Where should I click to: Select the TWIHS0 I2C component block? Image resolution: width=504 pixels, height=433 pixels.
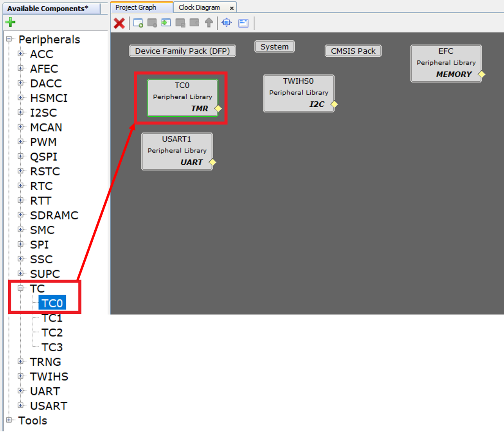[299, 93]
